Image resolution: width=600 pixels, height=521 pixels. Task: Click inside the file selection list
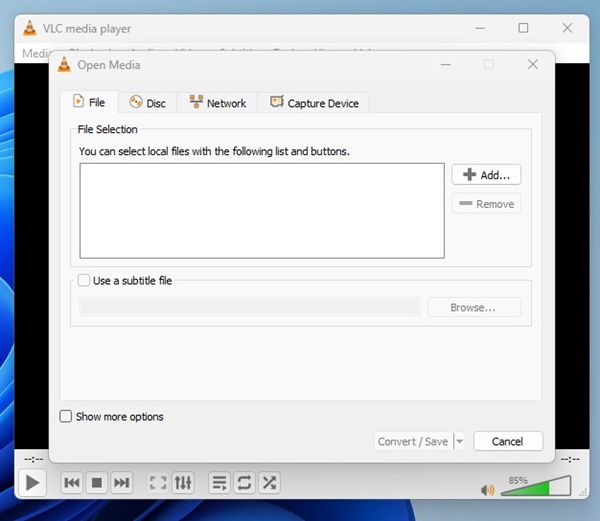262,211
